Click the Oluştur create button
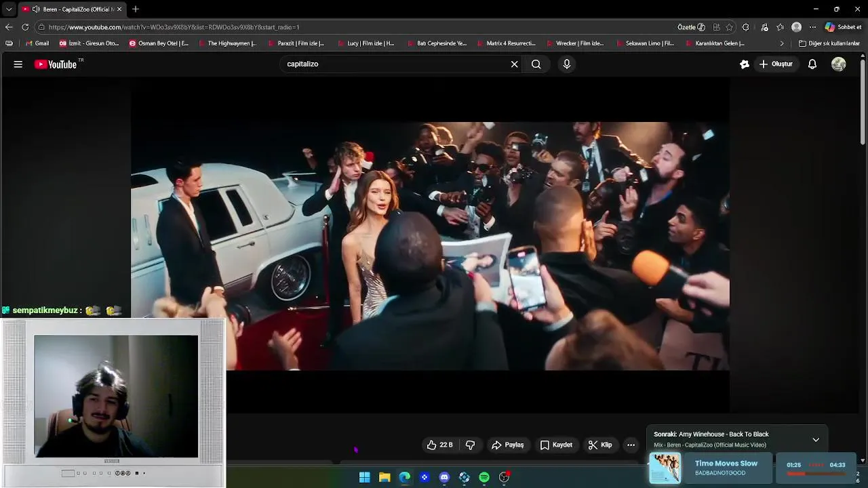 coord(776,64)
